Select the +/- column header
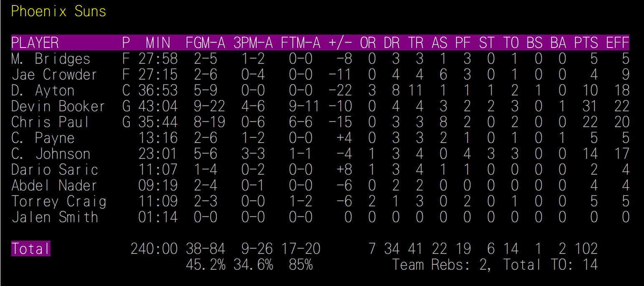Viewport: 644px width, 286px height. pyautogui.click(x=341, y=43)
